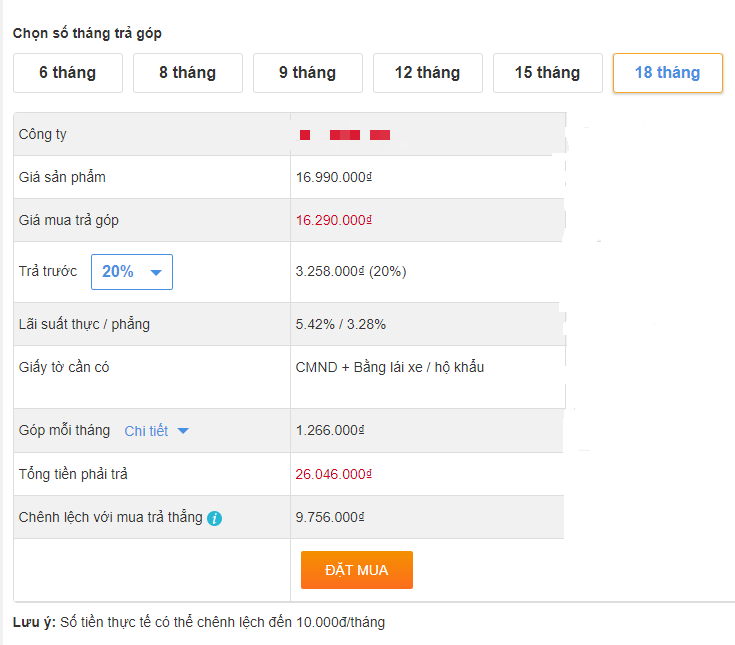Click the difference amount 9.756.000đ
This screenshot has height=645, width=735.
tap(330, 518)
